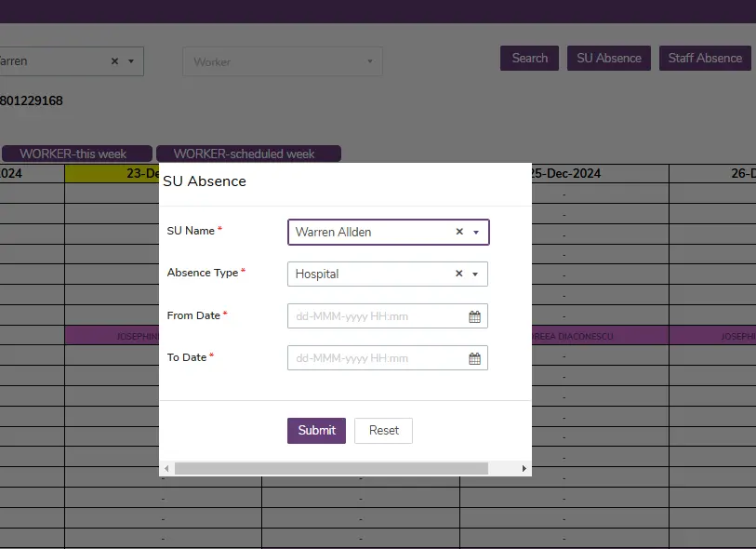
Task: Click the To Date input field
Action: click(381, 357)
